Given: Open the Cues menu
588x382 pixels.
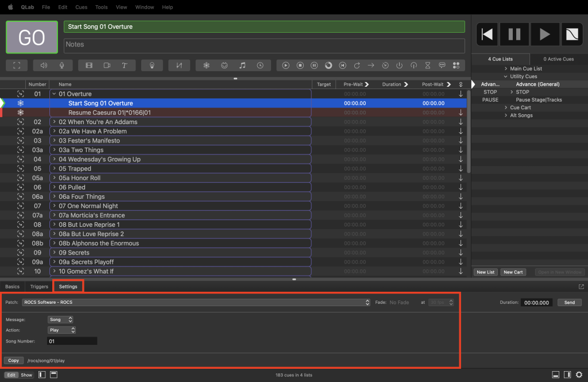Looking at the screenshot, I should coord(82,7).
